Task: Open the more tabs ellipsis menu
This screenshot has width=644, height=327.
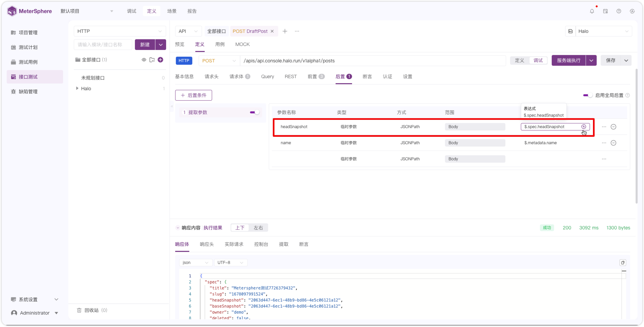Action: (x=297, y=31)
